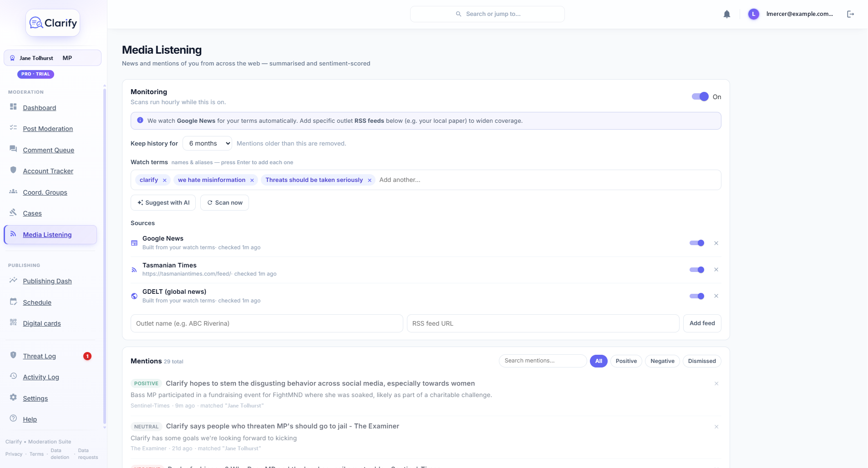
Task: Open Data requests footer link
Action: coord(88,454)
